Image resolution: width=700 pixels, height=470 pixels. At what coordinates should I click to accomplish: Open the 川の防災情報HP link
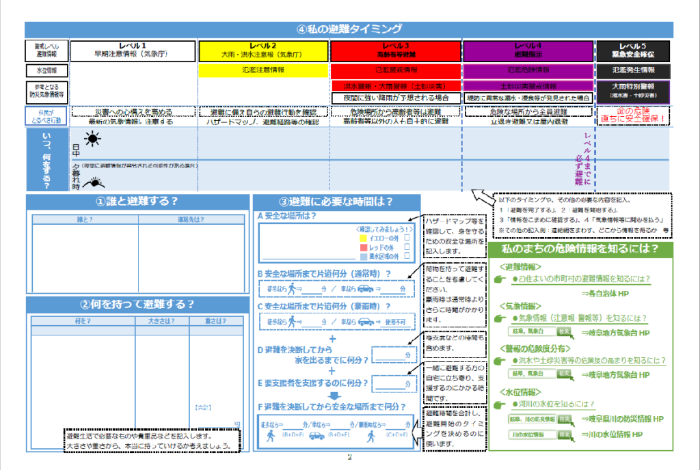[624, 420]
